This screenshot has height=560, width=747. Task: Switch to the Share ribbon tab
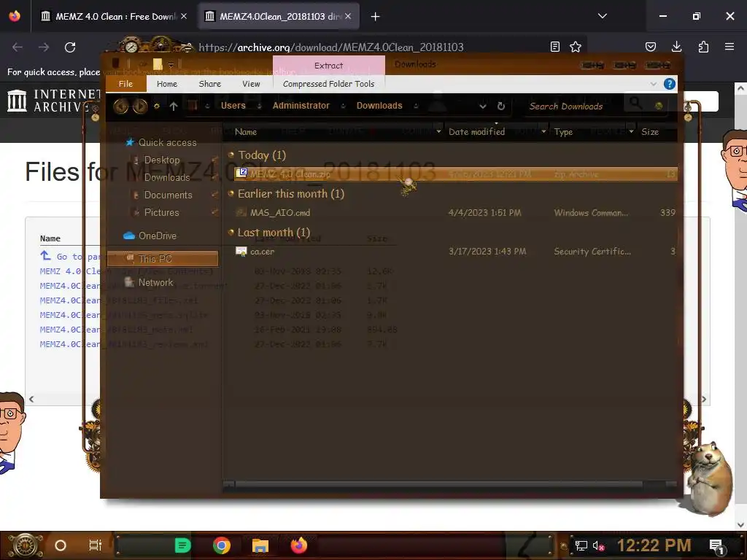coord(209,84)
